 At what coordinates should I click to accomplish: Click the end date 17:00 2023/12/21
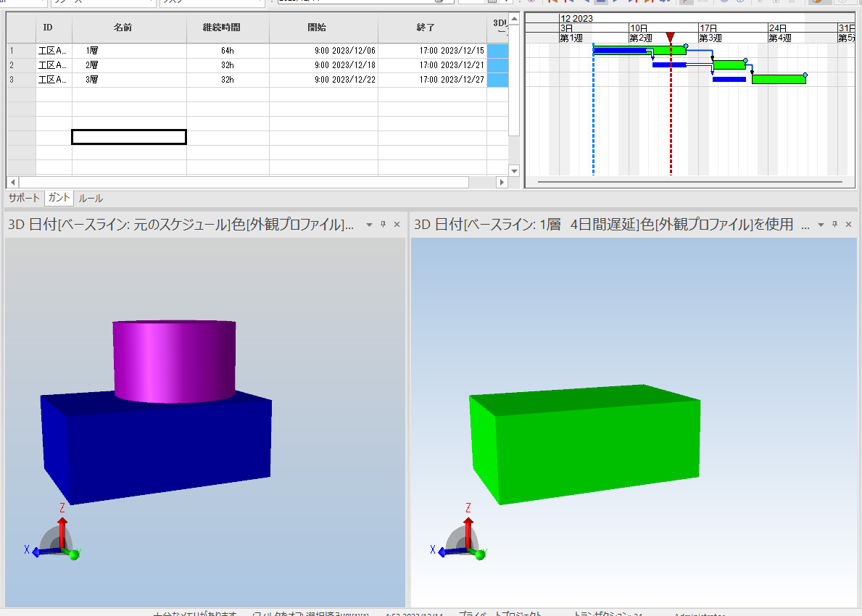coord(432,64)
